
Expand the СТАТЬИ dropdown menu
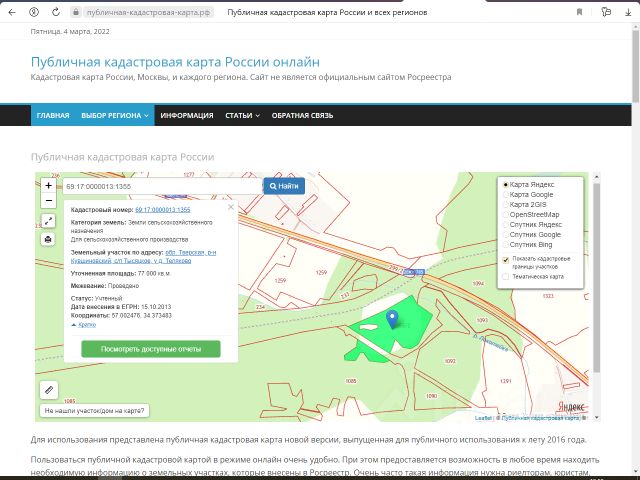pos(242,116)
